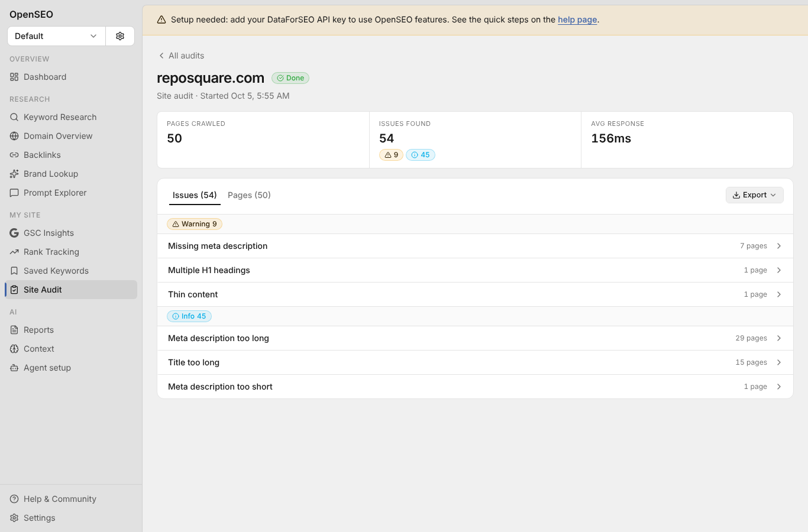Screen dimensions: 808x532
Task: Click the Prompt Explorer chat icon
Action: click(x=14, y=193)
